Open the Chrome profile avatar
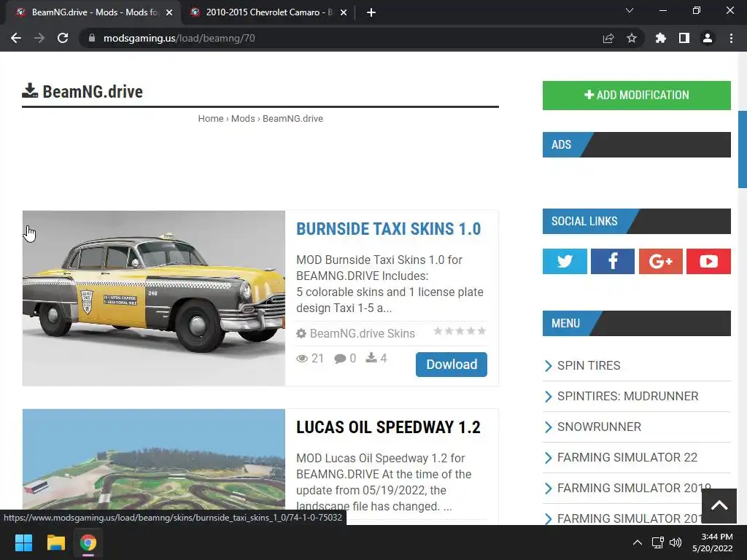The image size is (747, 560). 708,38
